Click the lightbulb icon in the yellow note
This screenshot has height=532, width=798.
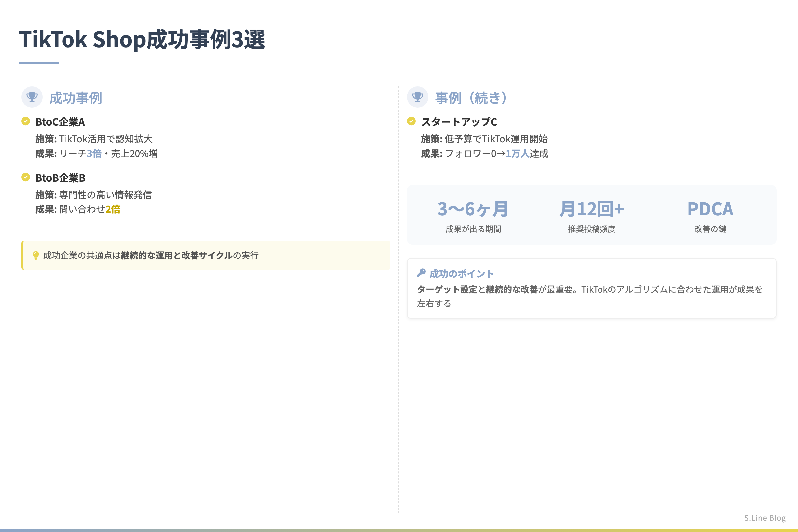pyautogui.click(x=36, y=255)
